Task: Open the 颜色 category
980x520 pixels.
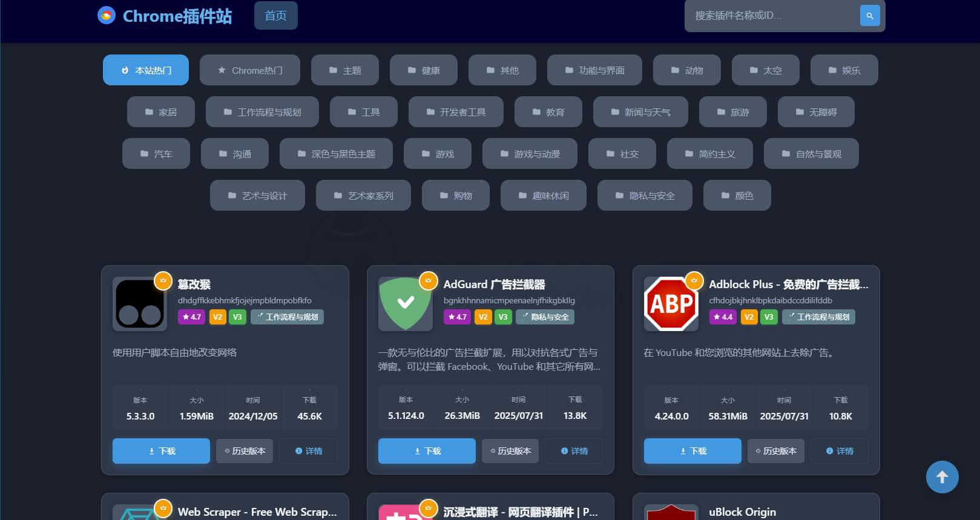Action: [737, 196]
